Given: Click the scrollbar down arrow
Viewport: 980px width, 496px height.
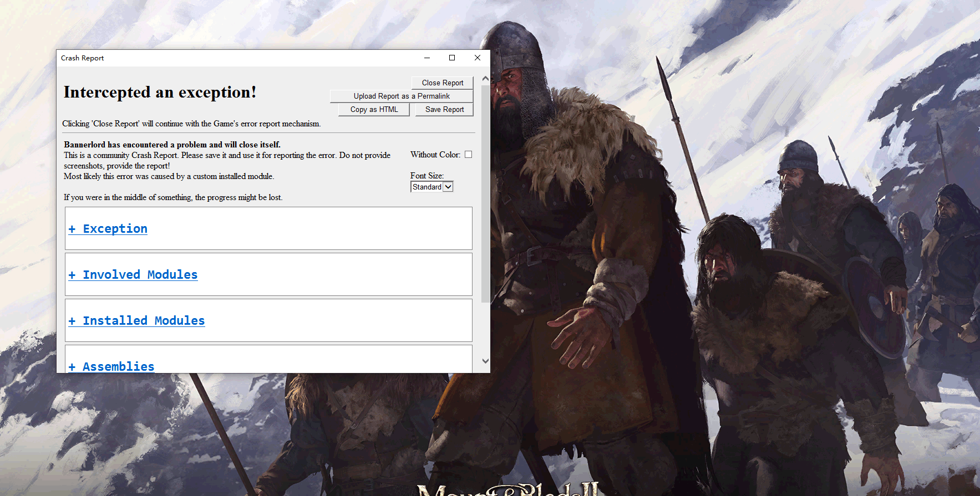Looking at the screenshot, I should [x=485, y=361].
